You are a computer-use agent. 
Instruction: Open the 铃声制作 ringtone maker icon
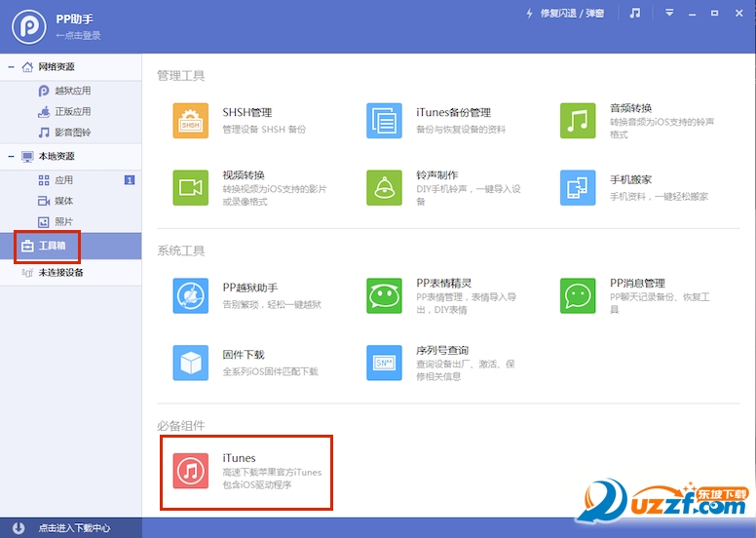(x=384, y=188)
